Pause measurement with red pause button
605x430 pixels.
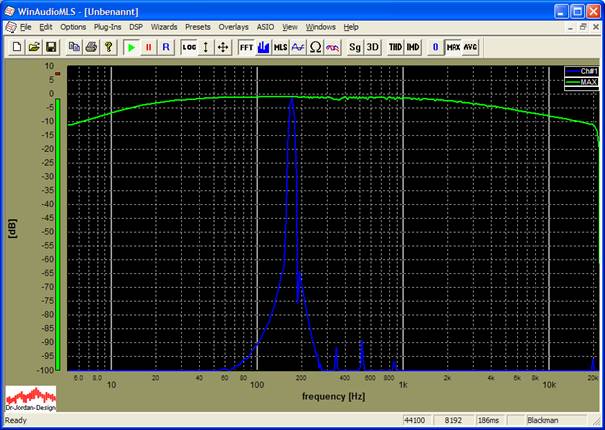[149, 47]
